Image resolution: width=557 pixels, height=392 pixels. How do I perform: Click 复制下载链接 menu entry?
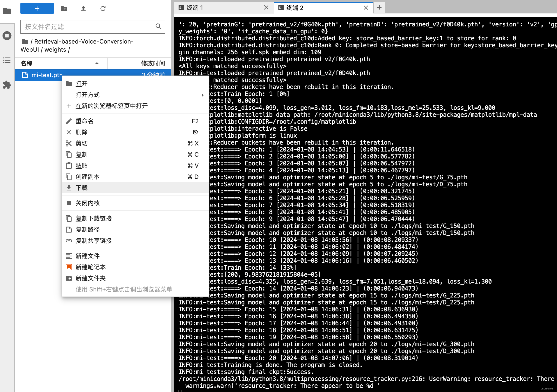click(94, 218)
